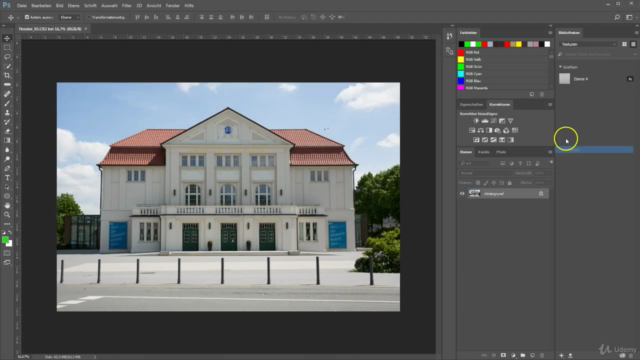Open the Fenster menu
Screen dimensions: 640x360
pyautogui.click(x=173, y=6)
